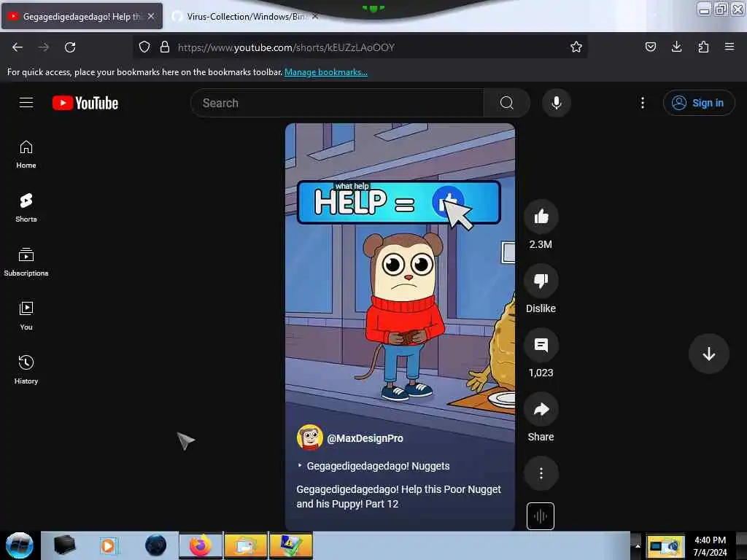Go back with browser back arrow

click(18, 47)
